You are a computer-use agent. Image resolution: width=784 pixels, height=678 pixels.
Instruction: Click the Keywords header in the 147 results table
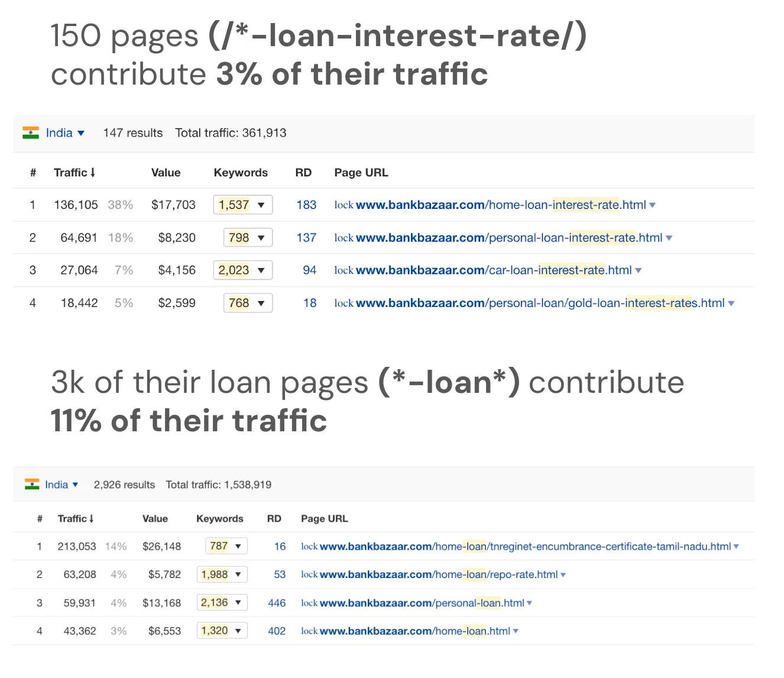[x=241, y=173]
